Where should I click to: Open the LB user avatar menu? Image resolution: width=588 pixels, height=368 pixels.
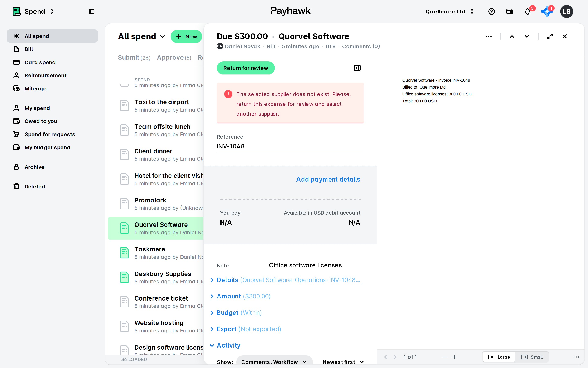(567, 11)
